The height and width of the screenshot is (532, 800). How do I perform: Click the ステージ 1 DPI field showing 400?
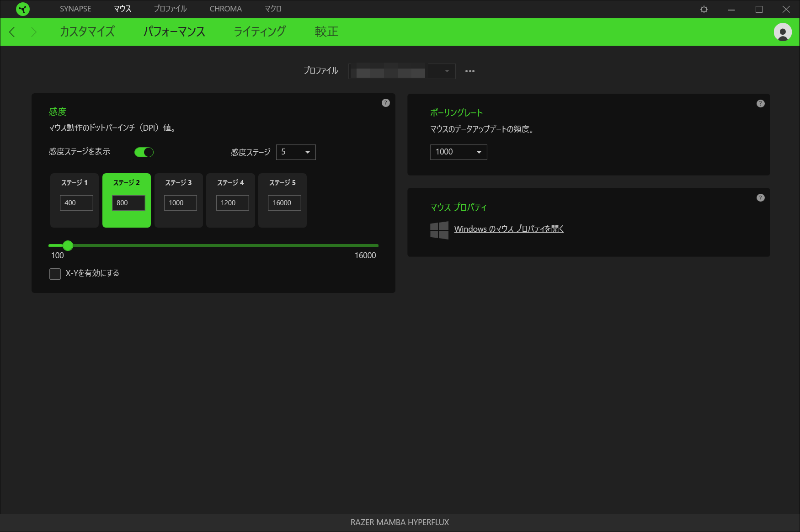tap(76, 203)
